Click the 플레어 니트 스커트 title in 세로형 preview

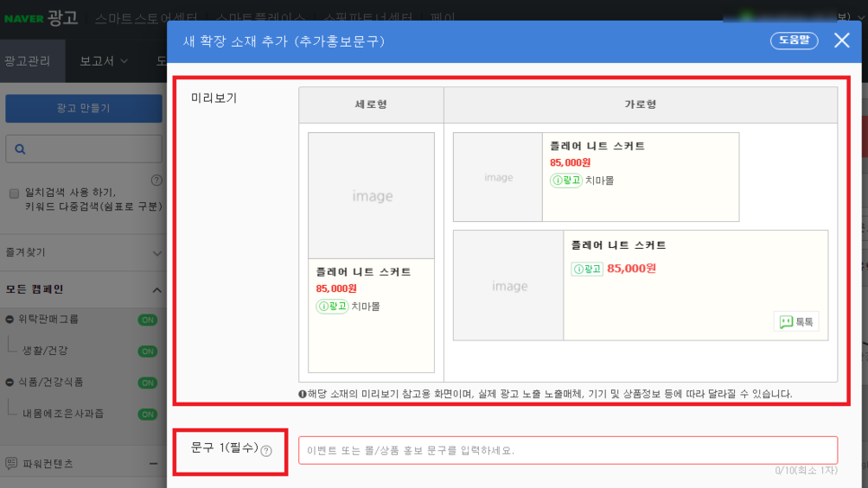[364, 272]
